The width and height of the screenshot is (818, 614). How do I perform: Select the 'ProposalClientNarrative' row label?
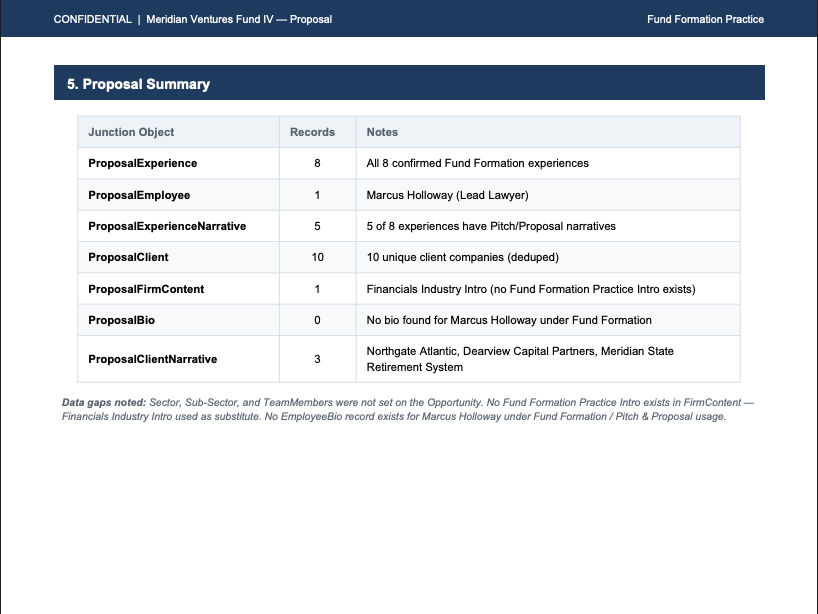click(x=152, y=359)
